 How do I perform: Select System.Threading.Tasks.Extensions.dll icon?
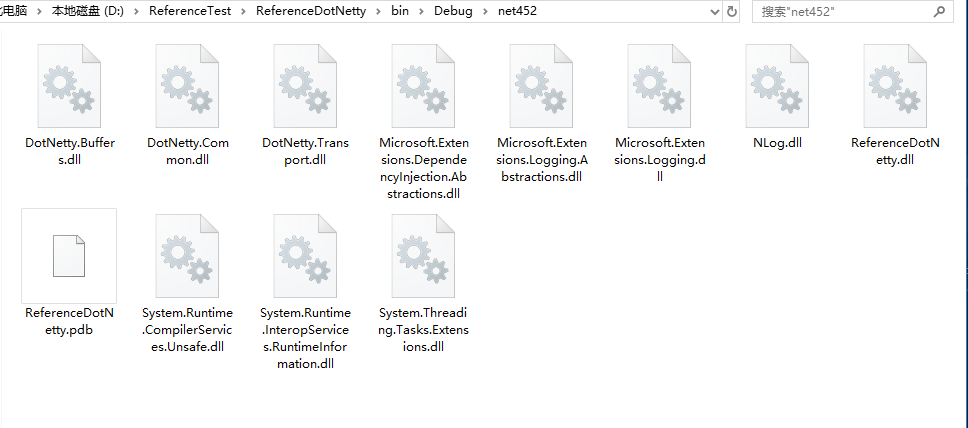point(424,256)
